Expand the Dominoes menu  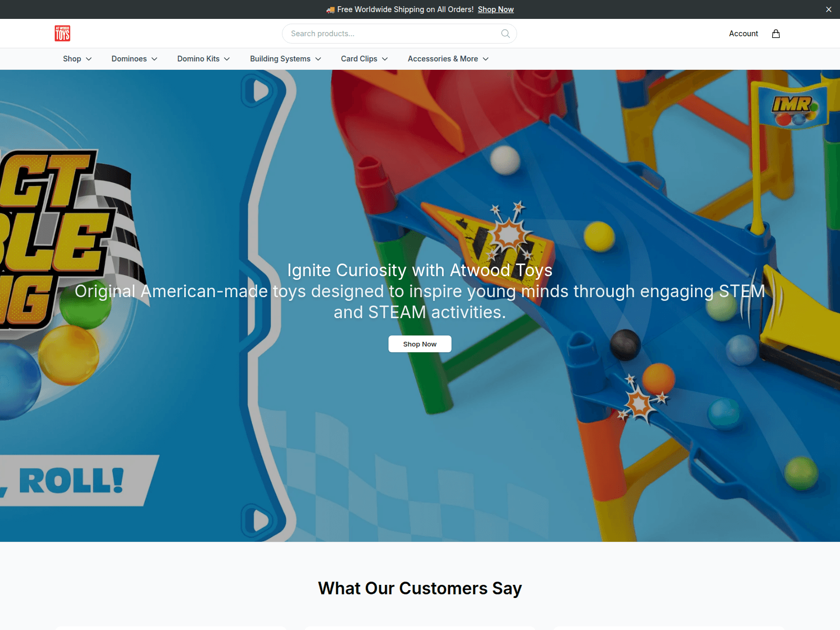134,59
